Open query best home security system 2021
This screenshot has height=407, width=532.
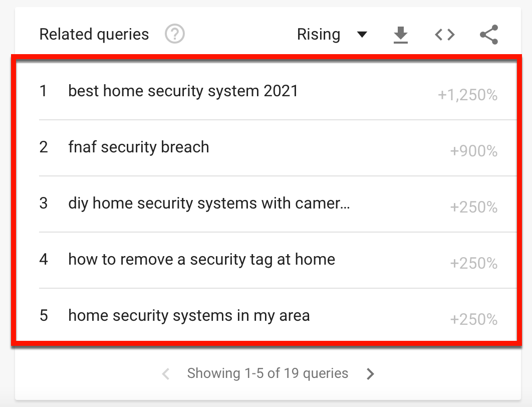(x=183, y=91)
